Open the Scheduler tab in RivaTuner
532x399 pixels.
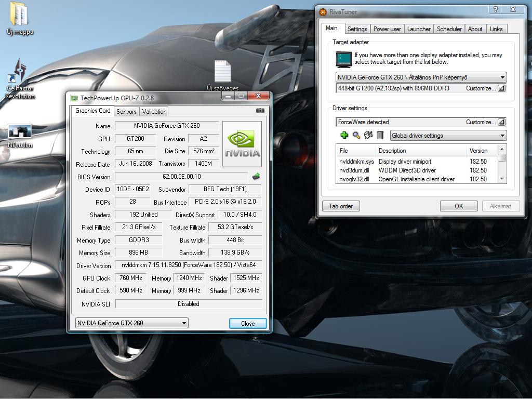click(449, 29)
